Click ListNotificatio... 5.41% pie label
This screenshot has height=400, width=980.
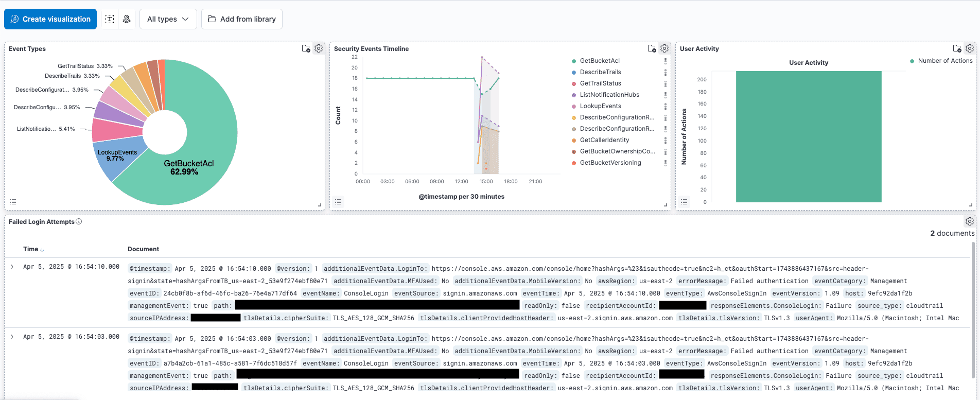46,129
